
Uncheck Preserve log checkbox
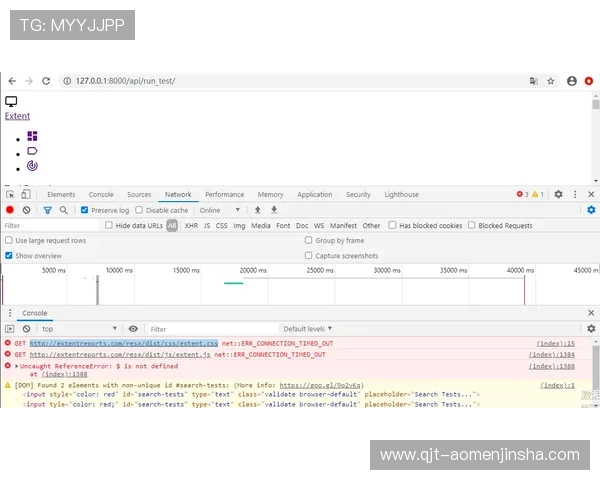coord(85,210)
